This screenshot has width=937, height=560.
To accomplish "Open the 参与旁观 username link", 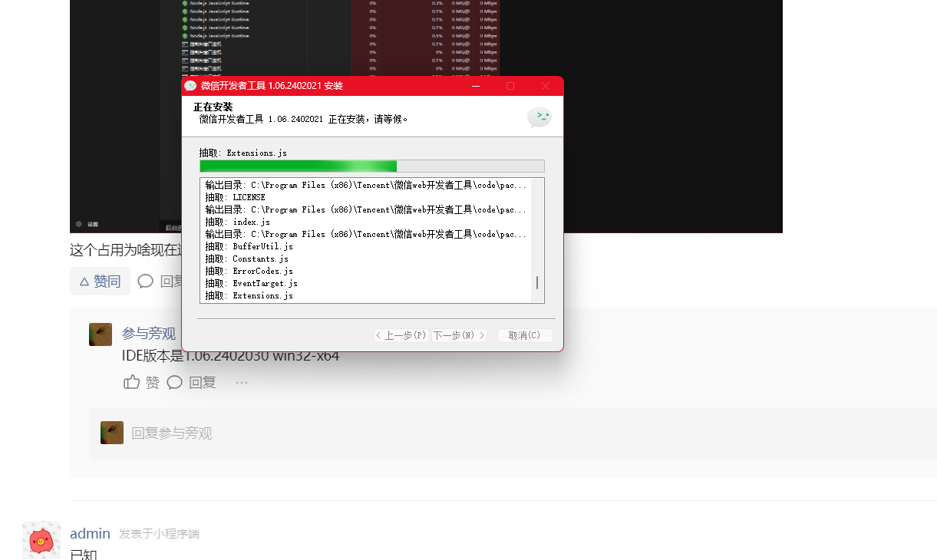I will [x=149, y=334].
